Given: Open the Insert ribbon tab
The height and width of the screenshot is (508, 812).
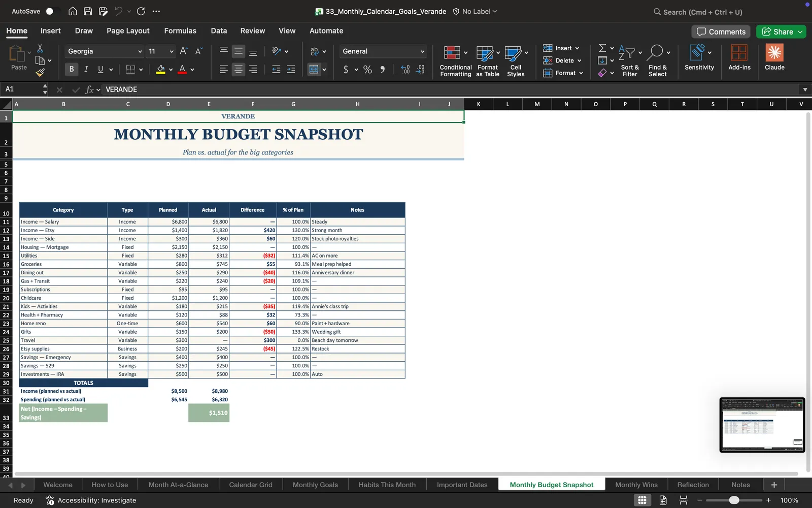Looking at the screenshot, I should 50,30.
